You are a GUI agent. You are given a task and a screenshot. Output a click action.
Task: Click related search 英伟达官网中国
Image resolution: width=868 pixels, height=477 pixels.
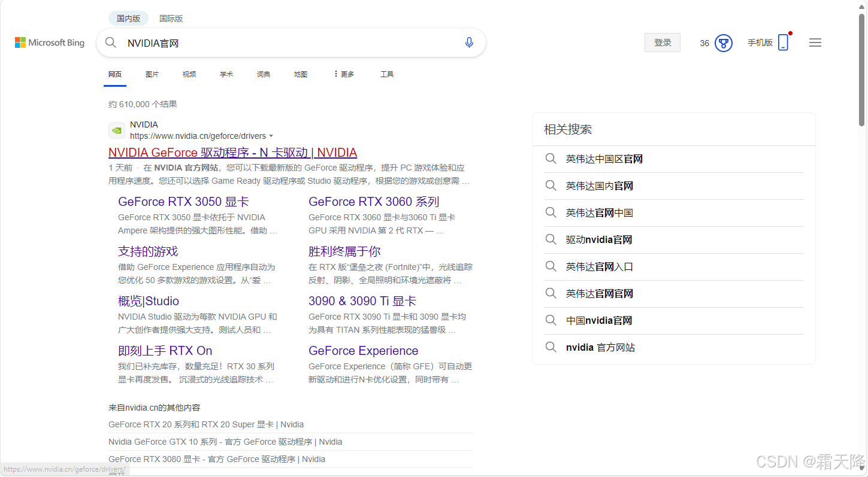600,212
